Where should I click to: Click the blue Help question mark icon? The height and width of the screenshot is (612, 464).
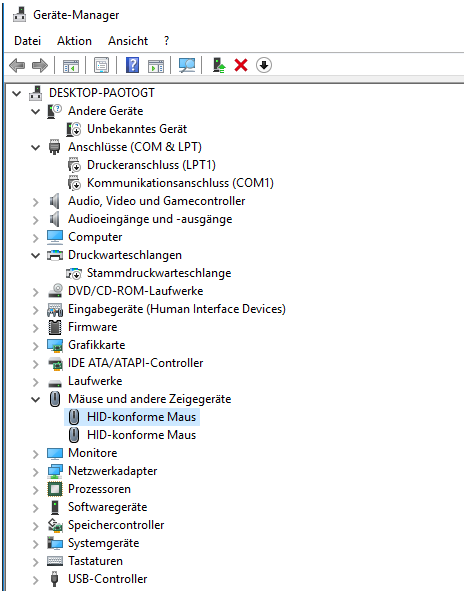tap(132, 65)
